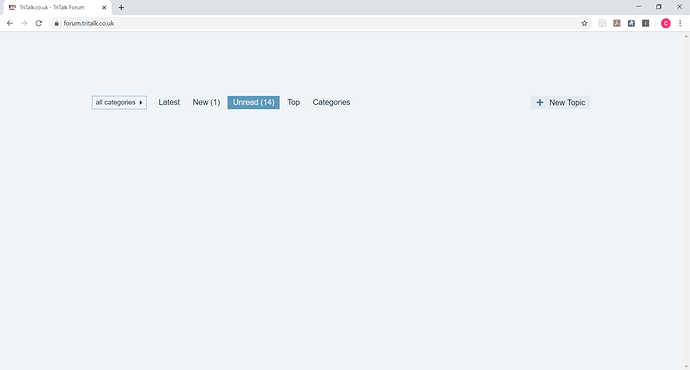Switch to the Latest tab
The width and height of the screenshot is (690, 370).
point(169,102)
